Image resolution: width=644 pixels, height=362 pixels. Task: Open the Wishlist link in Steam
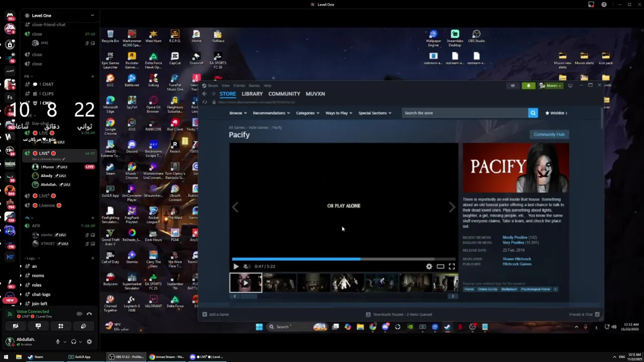coord(556,113)
